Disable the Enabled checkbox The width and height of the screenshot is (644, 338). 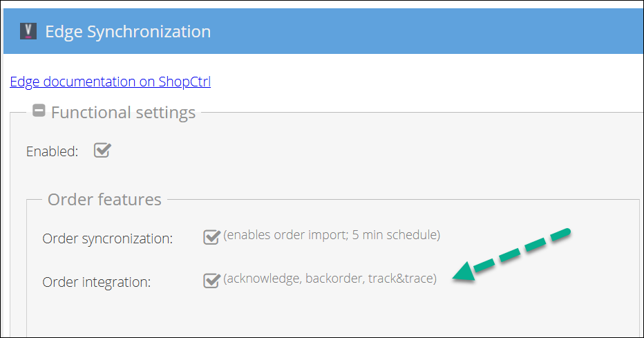[x=102, y=150]
